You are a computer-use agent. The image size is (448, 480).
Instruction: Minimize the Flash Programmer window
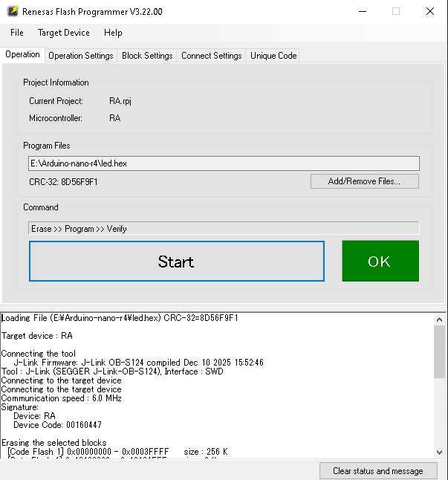pyautogui.click(x=363, y=12)
